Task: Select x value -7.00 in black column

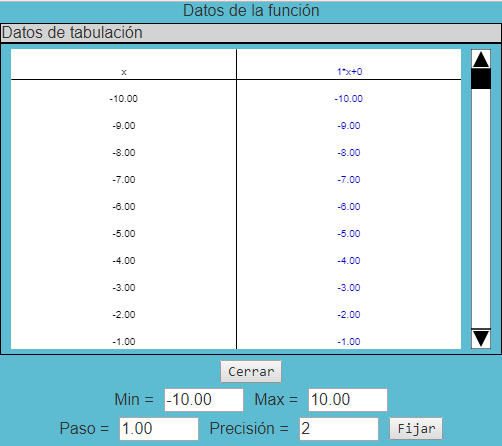Action: point(124,180)
